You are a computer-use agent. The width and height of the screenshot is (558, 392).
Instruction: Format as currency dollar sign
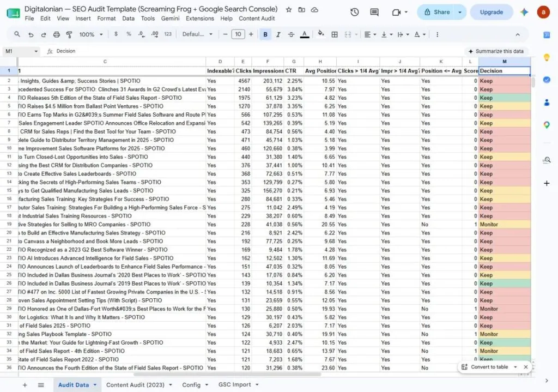point(116,34)
